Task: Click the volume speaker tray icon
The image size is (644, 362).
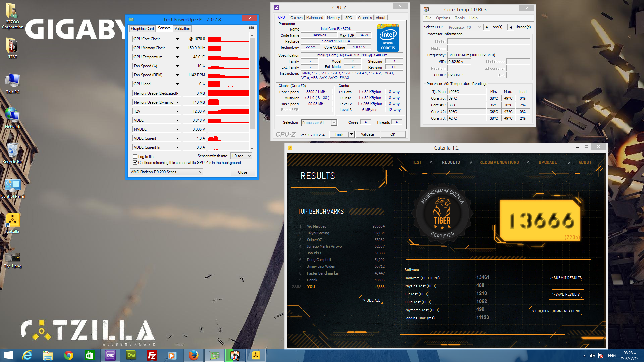Action: (x=592, y=356)
